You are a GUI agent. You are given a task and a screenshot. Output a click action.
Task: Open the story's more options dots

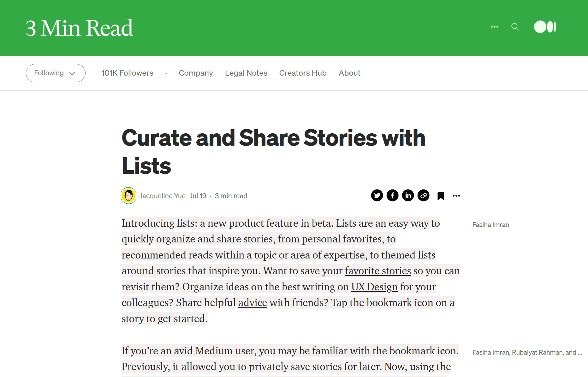(456, 196)
